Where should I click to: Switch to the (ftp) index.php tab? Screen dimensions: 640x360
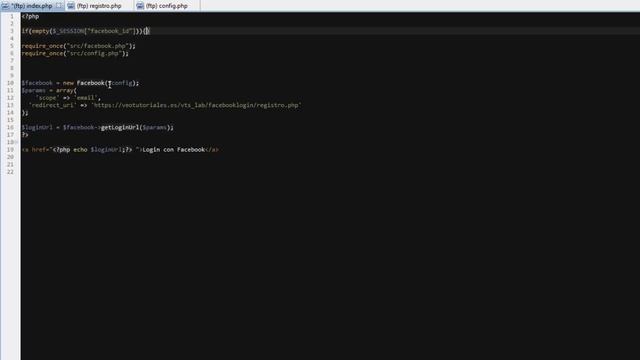click(32, 6)
